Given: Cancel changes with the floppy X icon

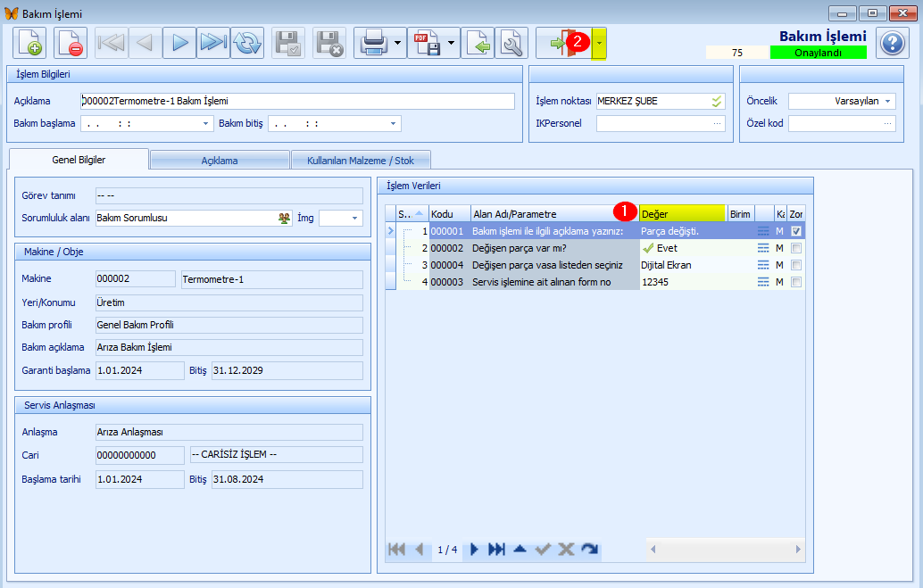Looking at the screenshot, I should point(329,43).
